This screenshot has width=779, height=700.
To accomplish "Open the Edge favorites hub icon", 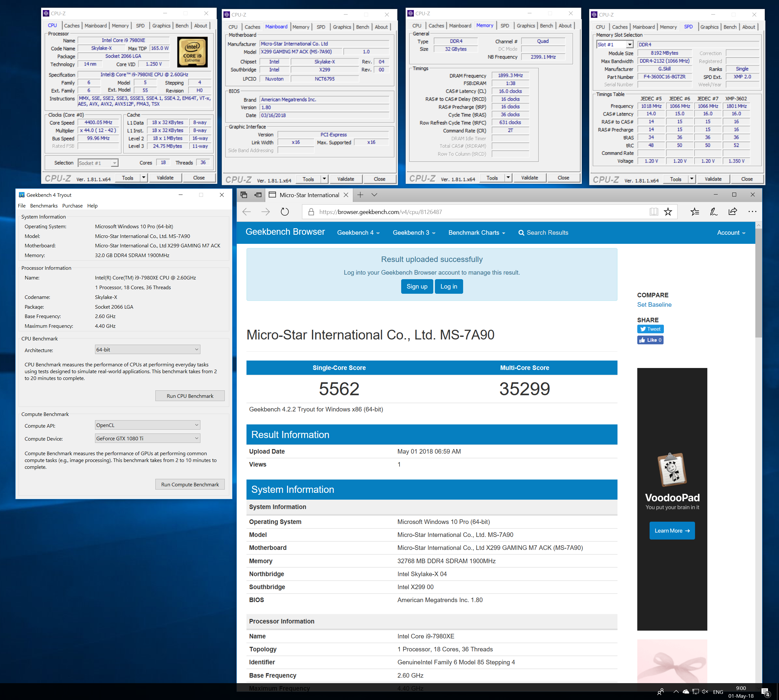I will point(694,212).
